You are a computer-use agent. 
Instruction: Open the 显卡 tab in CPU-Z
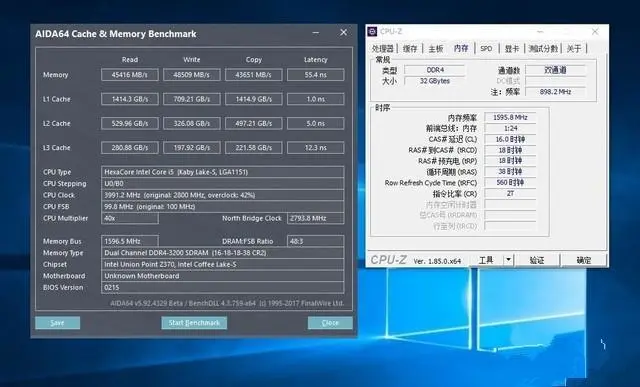511,49
